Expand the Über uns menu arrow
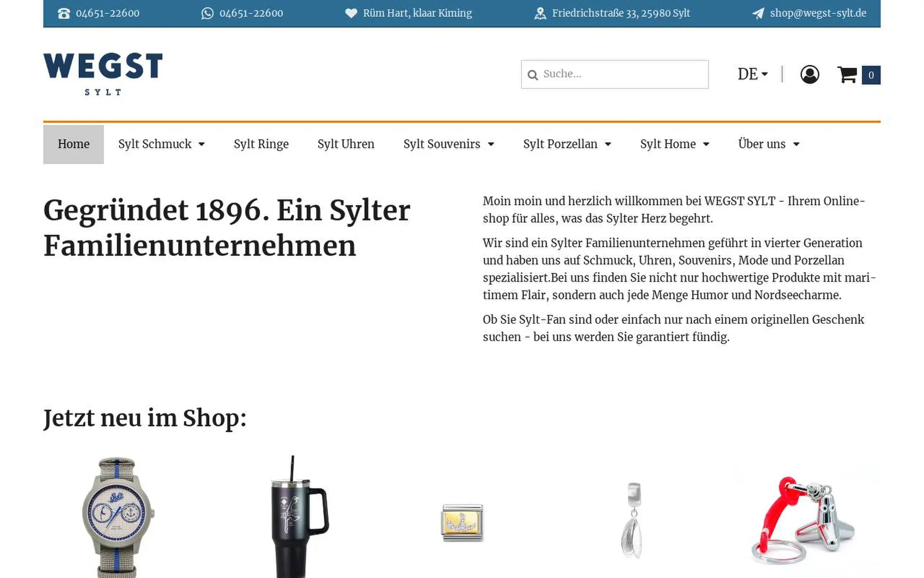Viewport: 924px width, 578px height. [x=796, y=145]
